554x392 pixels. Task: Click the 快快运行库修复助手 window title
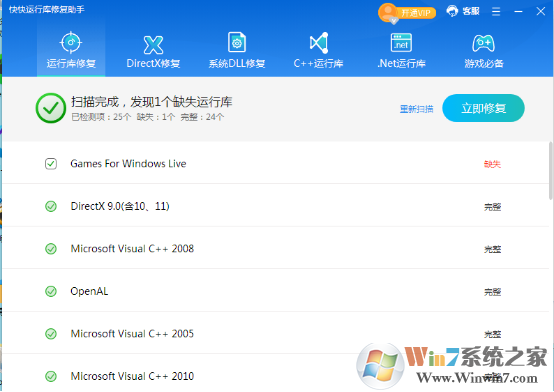coord(47,10)
